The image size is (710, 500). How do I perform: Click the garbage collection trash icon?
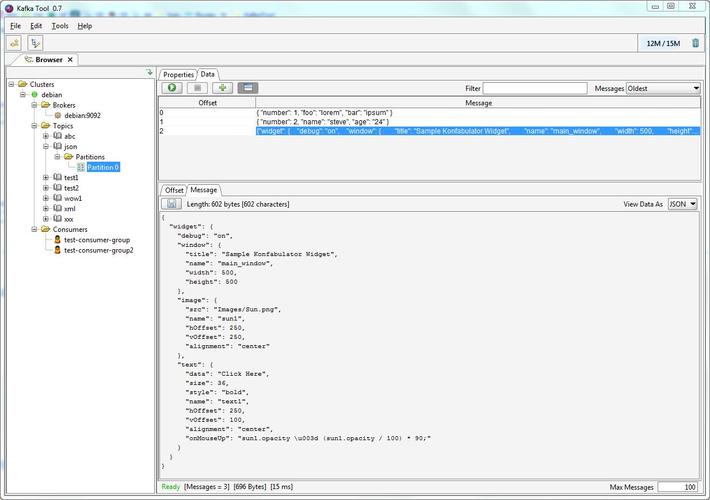(x=696, y=43)
